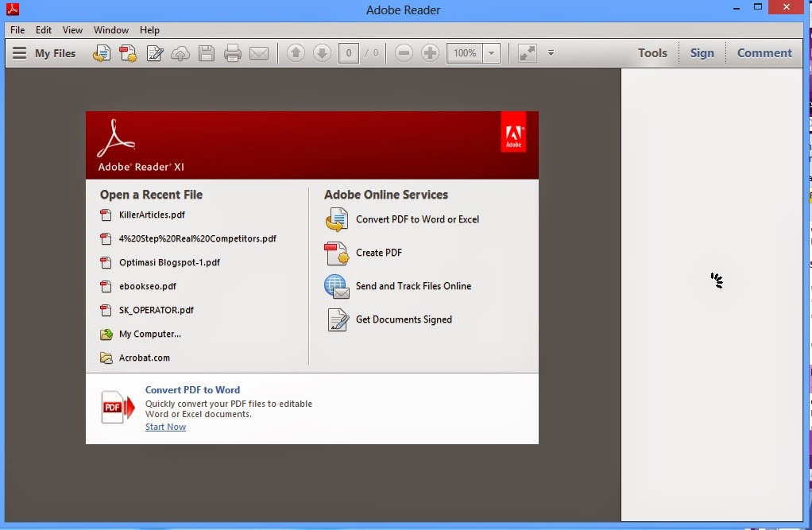Open the hamburger menu next to My Files

click(17, 52)
